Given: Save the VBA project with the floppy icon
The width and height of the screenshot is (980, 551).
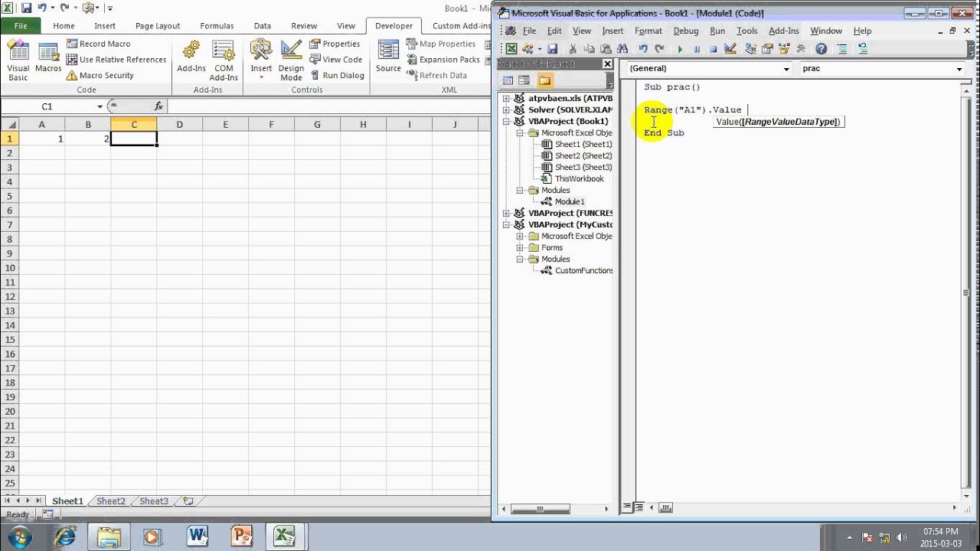Looking at the screenshot, I should pyautogui.click(x=552, y=49).
